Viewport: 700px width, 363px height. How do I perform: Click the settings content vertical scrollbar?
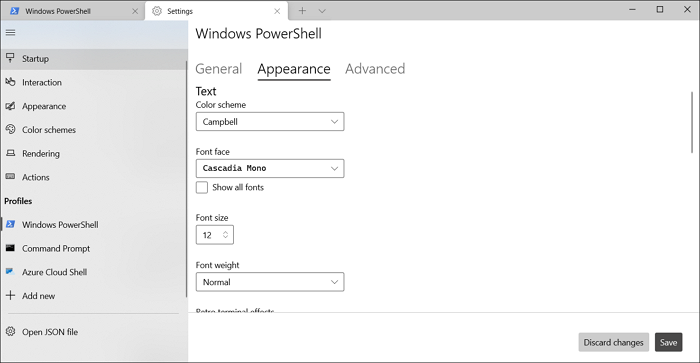(x=692, y=122)
